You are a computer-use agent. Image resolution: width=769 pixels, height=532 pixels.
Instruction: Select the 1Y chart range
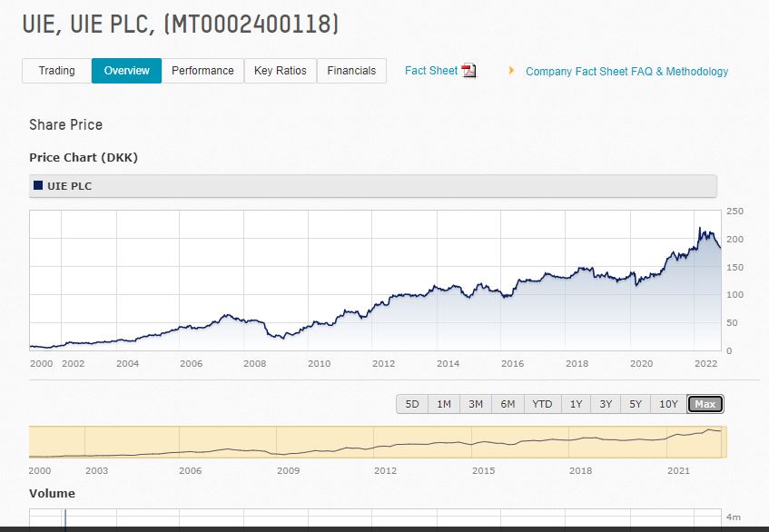coord(577,404)
